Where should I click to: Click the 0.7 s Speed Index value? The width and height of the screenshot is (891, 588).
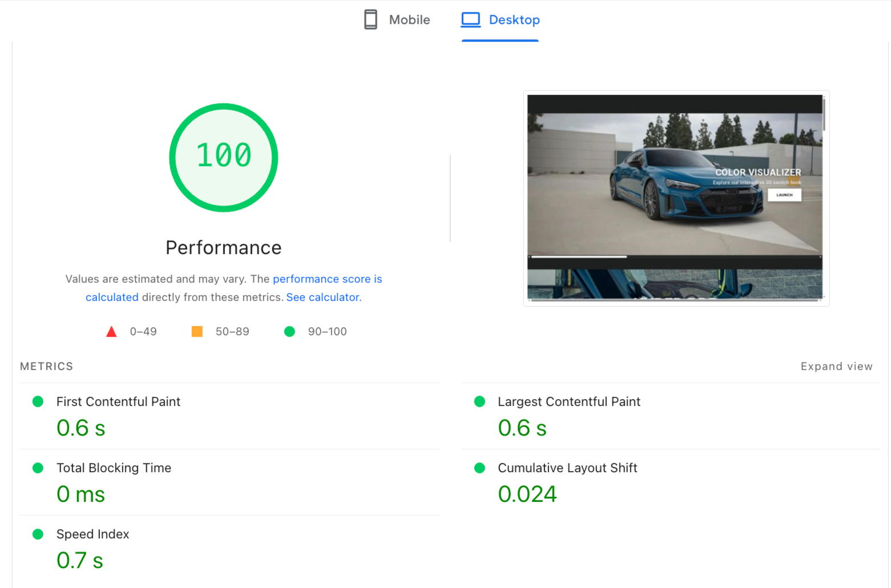point(80,561)
